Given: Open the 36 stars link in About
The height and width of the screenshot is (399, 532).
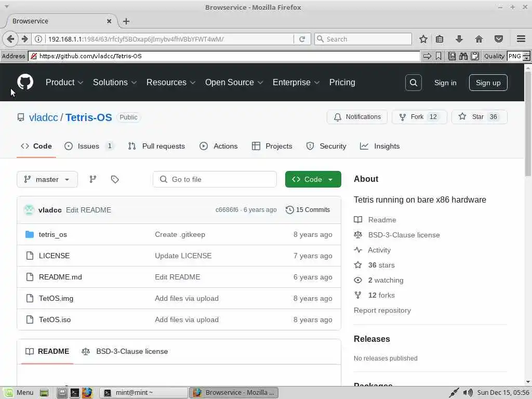Looking at the screenshot, I should click(x=381, y=265).
